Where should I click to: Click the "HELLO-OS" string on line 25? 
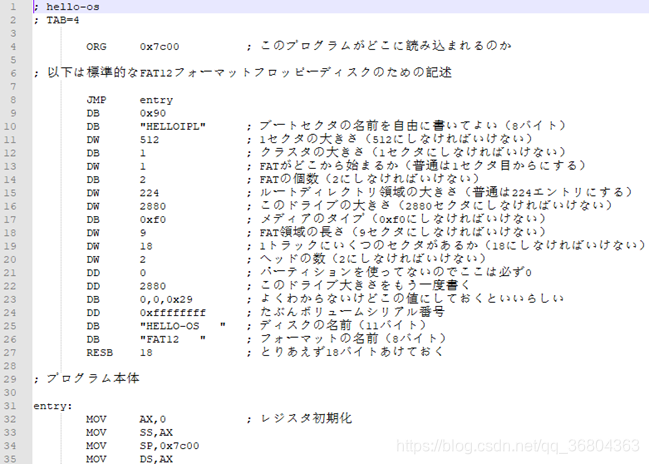click(183, 326)
